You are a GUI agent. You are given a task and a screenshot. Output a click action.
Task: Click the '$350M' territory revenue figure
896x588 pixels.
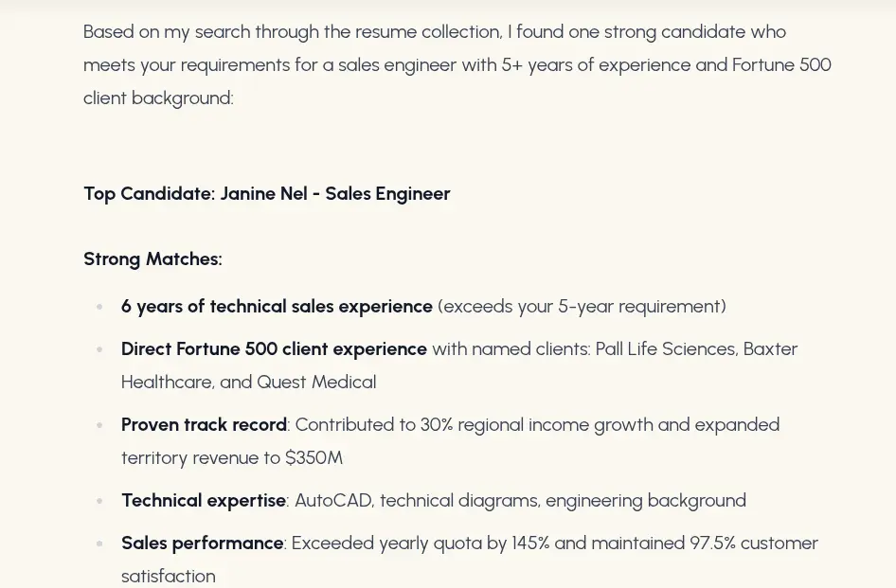coord(314,457)
